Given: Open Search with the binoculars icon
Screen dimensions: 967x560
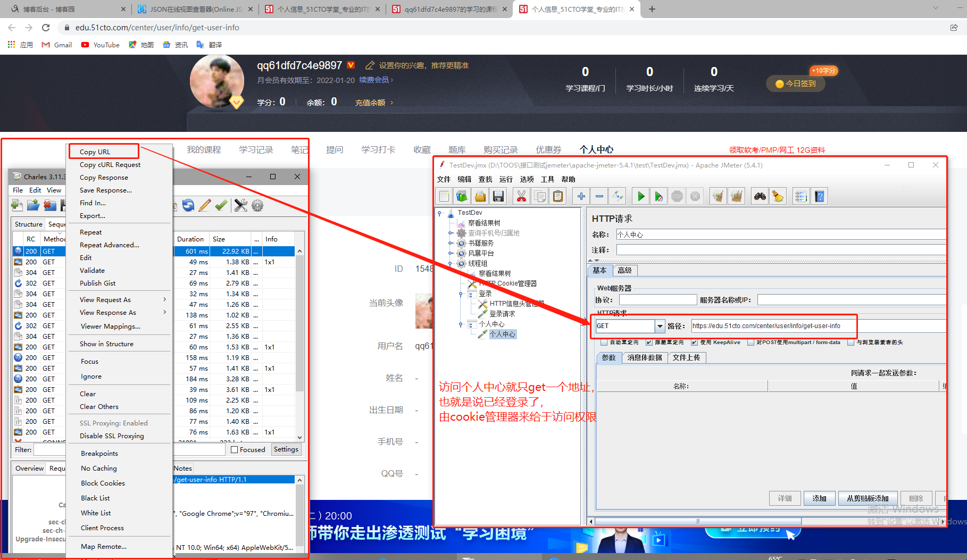Looking at the screenshot, I should pos(760,197).
